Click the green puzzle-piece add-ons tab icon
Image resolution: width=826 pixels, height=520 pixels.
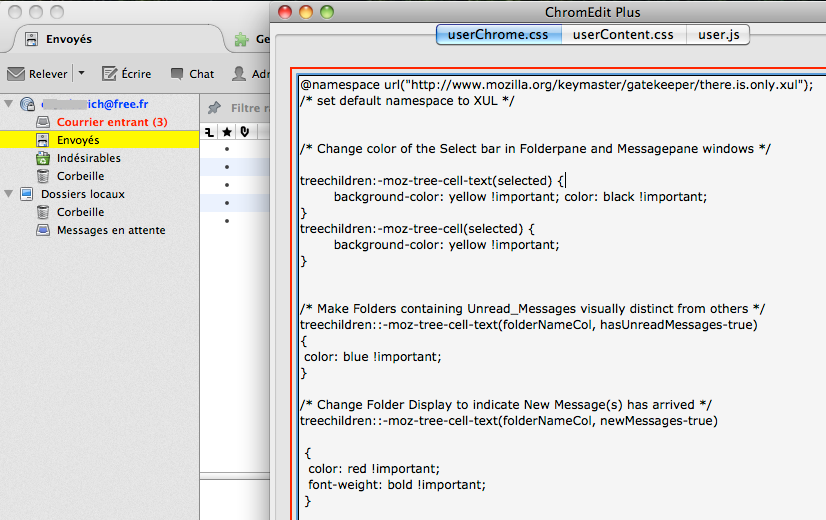point(241,40)
